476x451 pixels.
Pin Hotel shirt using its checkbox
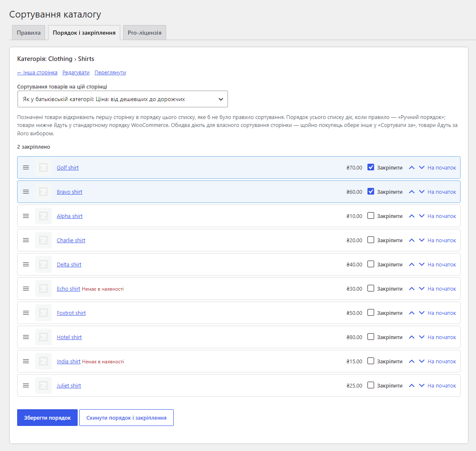pos(371,337)
